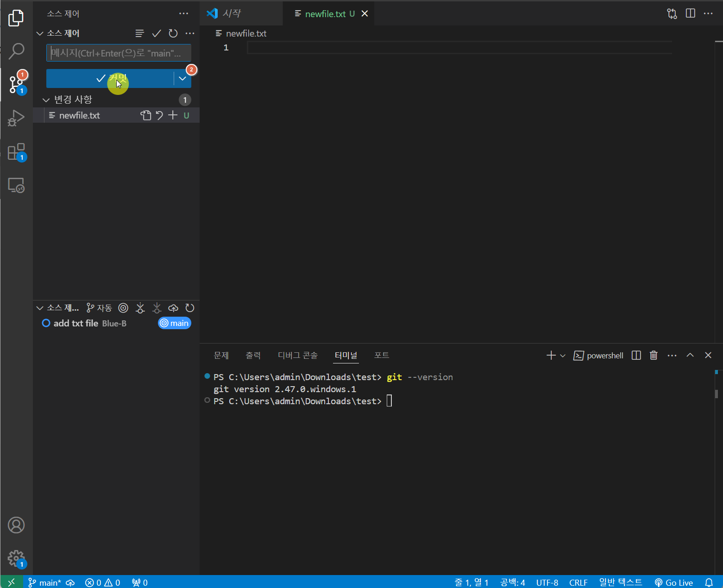
Task: Collapse the source control graph section
Action: [40, 308]
